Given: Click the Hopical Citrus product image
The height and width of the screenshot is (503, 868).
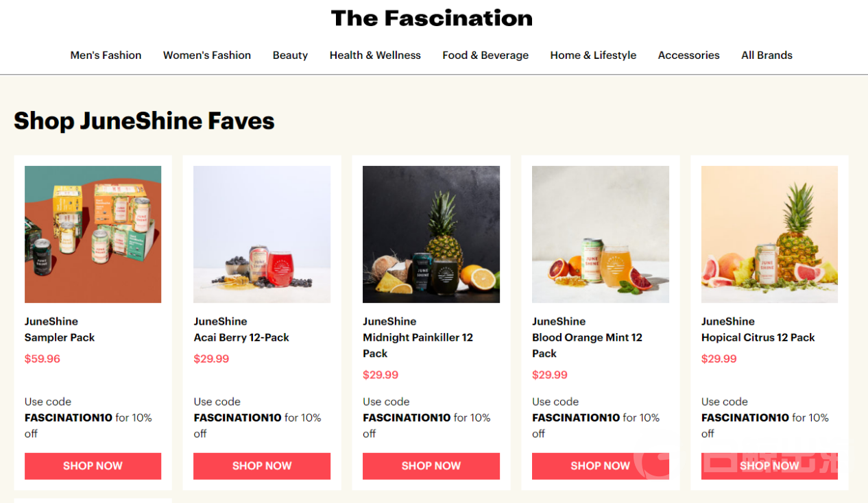Looking at the screenshot, I should [769, 234].
